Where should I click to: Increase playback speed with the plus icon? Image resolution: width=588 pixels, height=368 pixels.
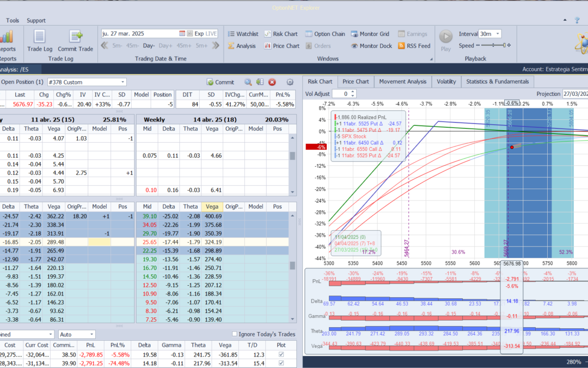[x=509, y=45]
